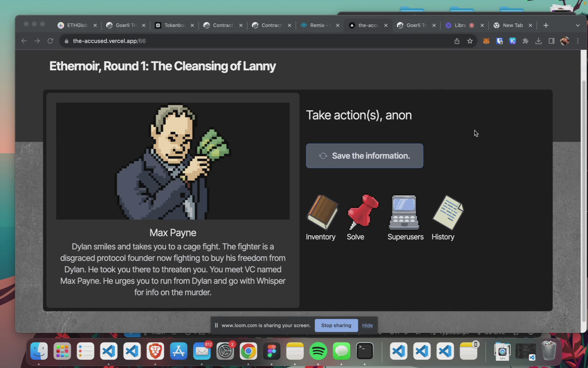Open Finder from the dock
588x368 pixels.
39,351
